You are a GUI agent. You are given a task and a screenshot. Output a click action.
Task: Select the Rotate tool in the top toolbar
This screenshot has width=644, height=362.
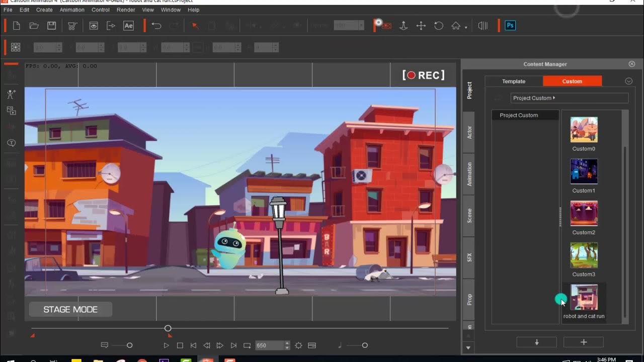pos(439,26)
